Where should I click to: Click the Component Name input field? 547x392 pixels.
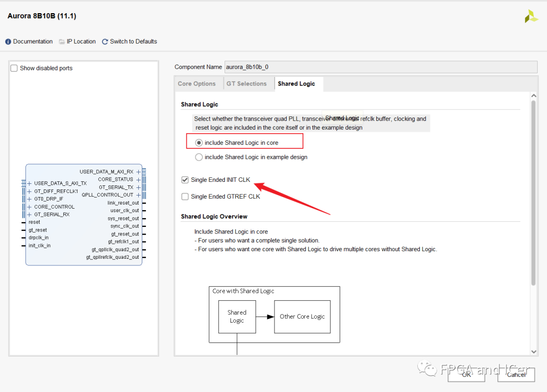click(x=381, y=67)
